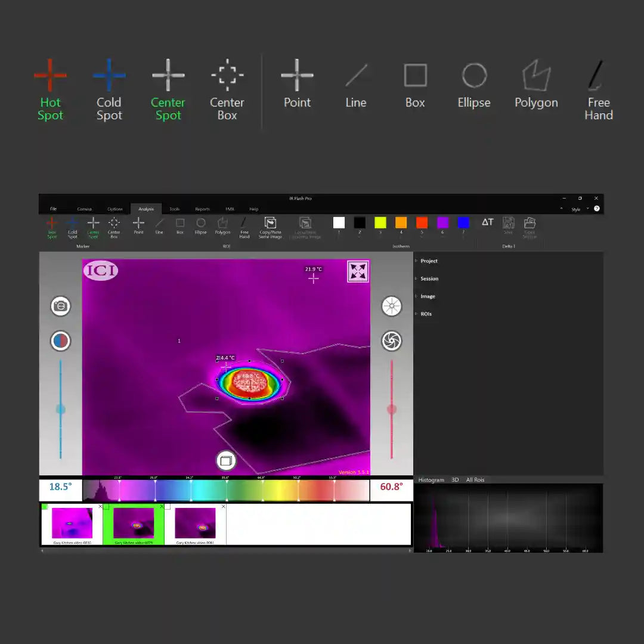Toggle the red-blue palette circle button

(61, 341)
